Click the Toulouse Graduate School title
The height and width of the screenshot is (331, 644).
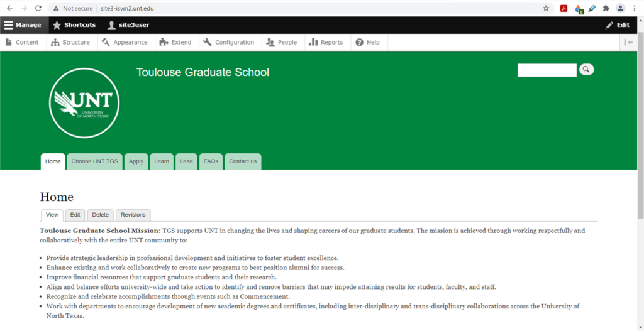click(x=203, y=73)
